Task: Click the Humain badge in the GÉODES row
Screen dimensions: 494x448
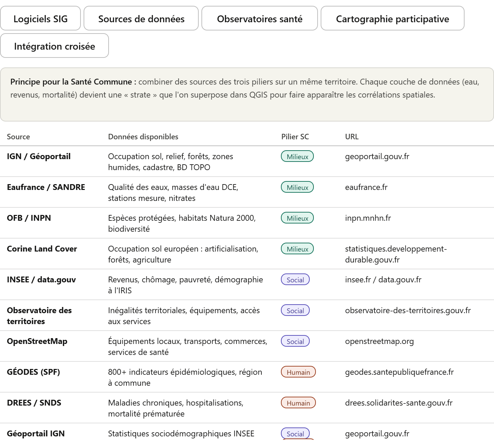Action: point(298,372)
